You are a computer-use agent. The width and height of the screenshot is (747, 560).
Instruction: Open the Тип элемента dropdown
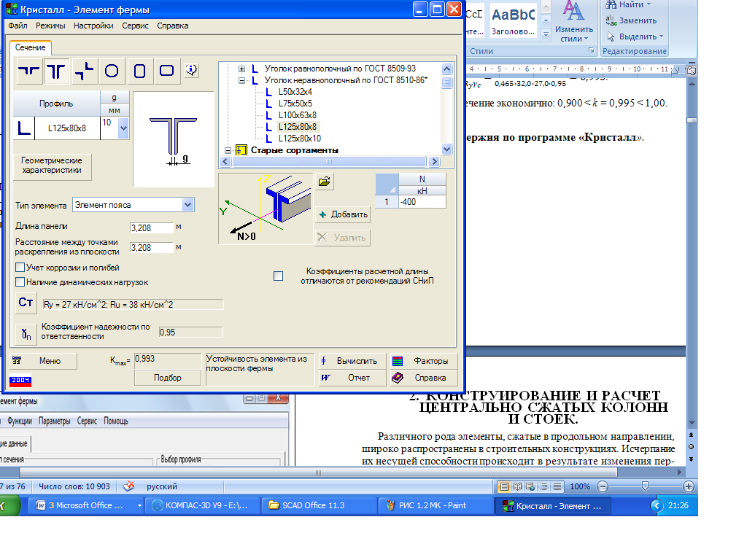pos(187,205)
